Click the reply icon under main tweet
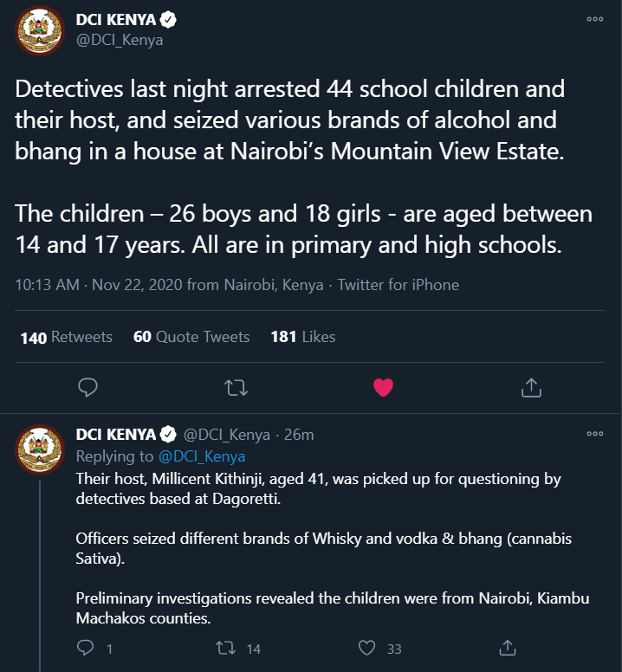 [x=87, y=387]
